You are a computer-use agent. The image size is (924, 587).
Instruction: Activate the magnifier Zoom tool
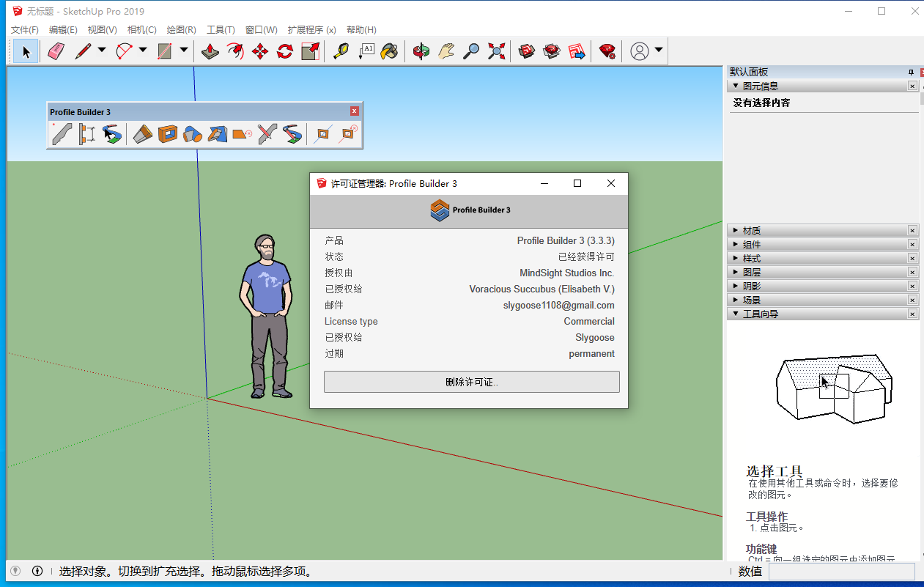[471, 51]
